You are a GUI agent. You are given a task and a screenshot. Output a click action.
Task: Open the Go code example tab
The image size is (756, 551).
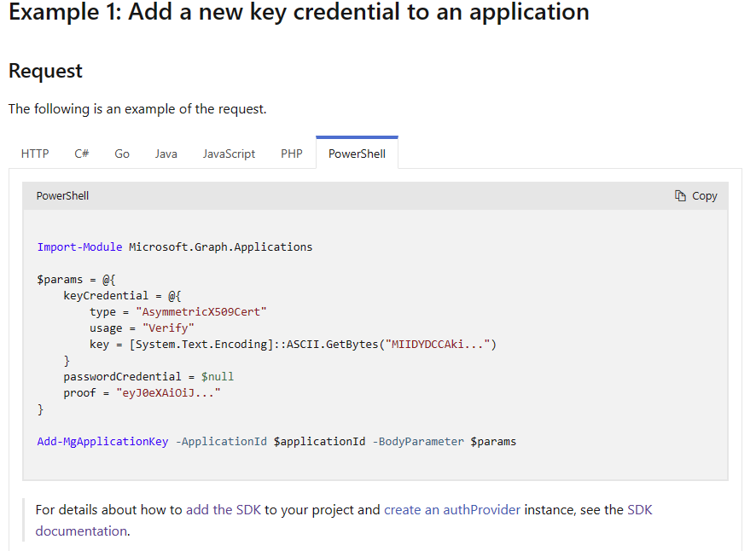121,154
